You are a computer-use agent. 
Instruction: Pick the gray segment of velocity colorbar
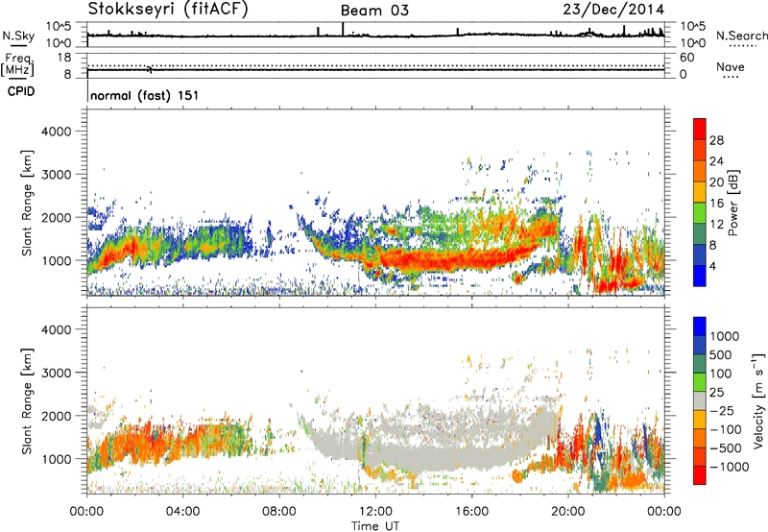(700, 400)
